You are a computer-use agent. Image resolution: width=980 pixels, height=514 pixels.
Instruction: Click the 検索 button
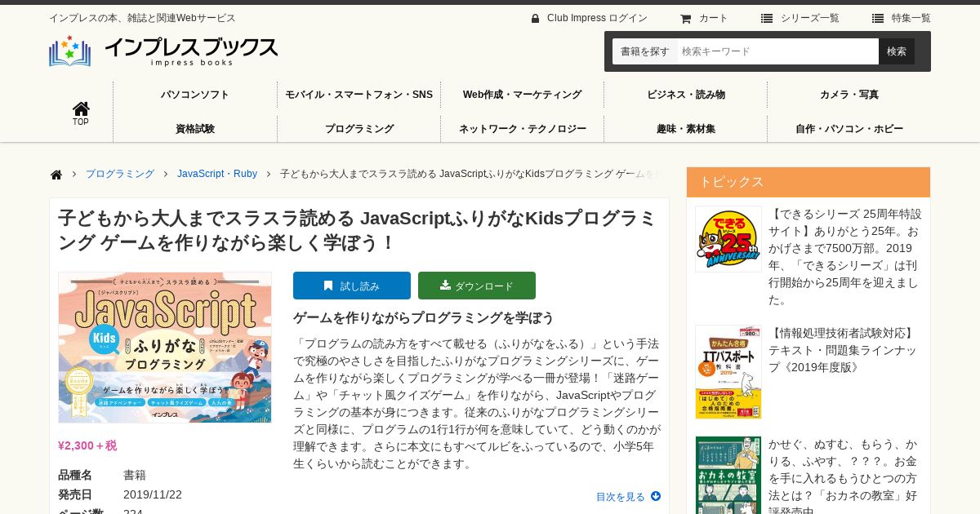coord(897,51)
